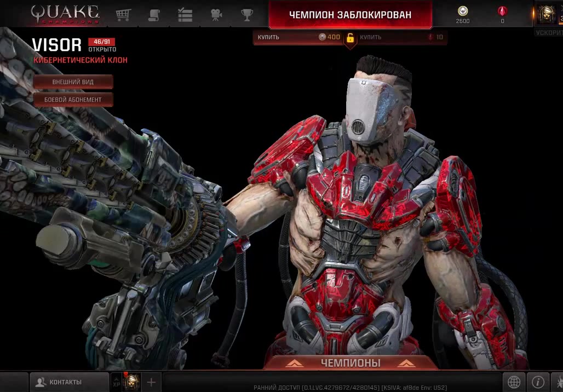Click the plus button to add party member
Image resolution: width=563 pixels, height=392 pixels.
pos(152,382)
